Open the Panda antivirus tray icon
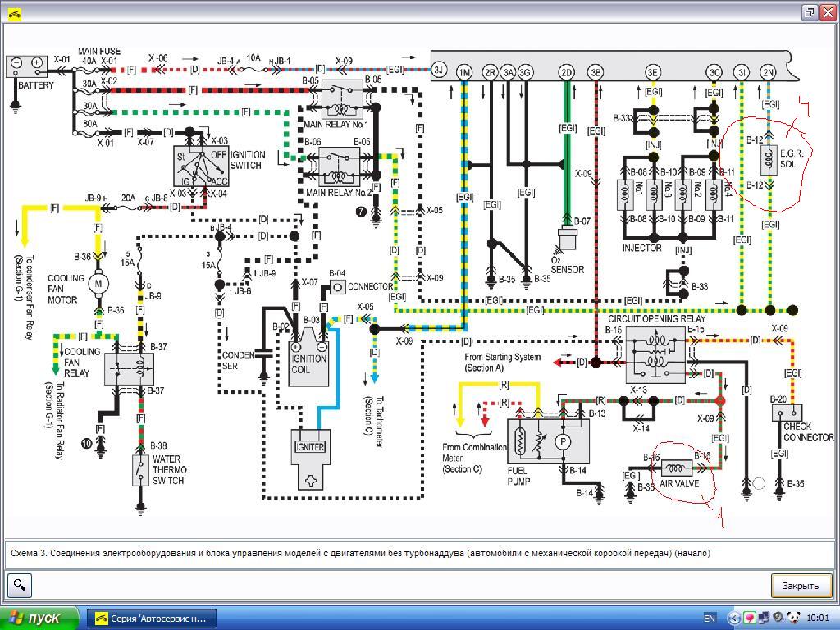 pos(793,619)
